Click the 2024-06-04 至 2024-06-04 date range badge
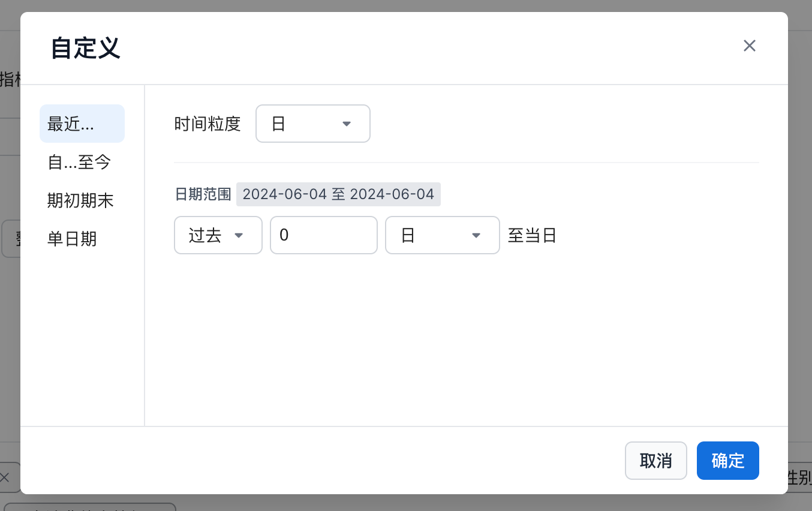 tap(338, 194)
